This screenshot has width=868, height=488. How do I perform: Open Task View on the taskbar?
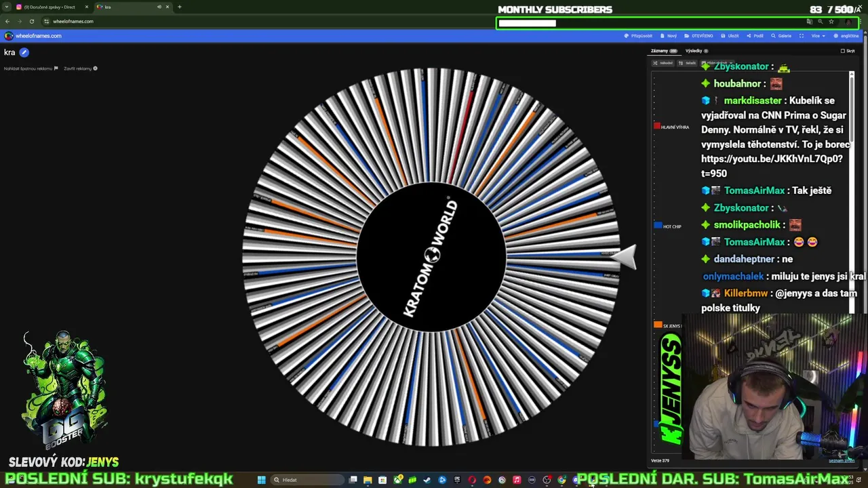[353, 480]
